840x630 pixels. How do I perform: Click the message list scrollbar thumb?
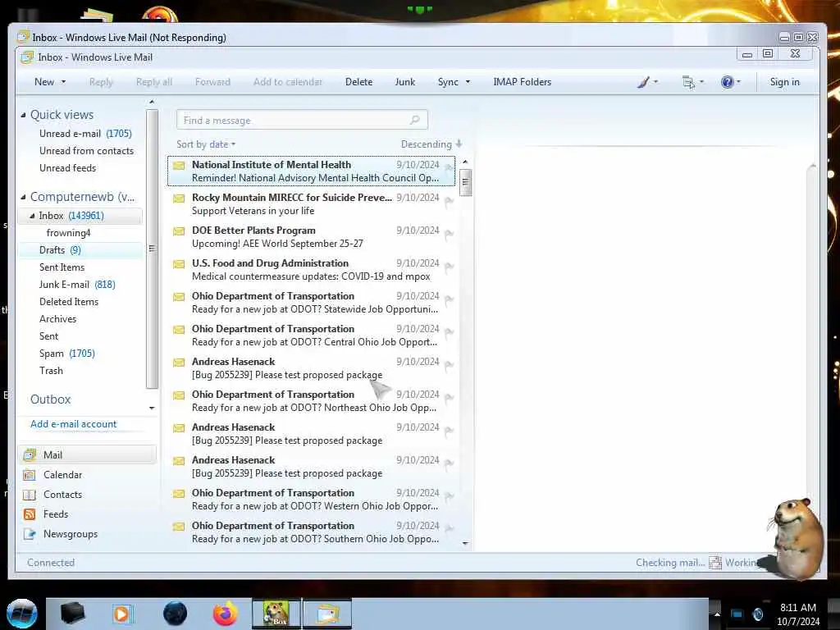click(466, 183)
